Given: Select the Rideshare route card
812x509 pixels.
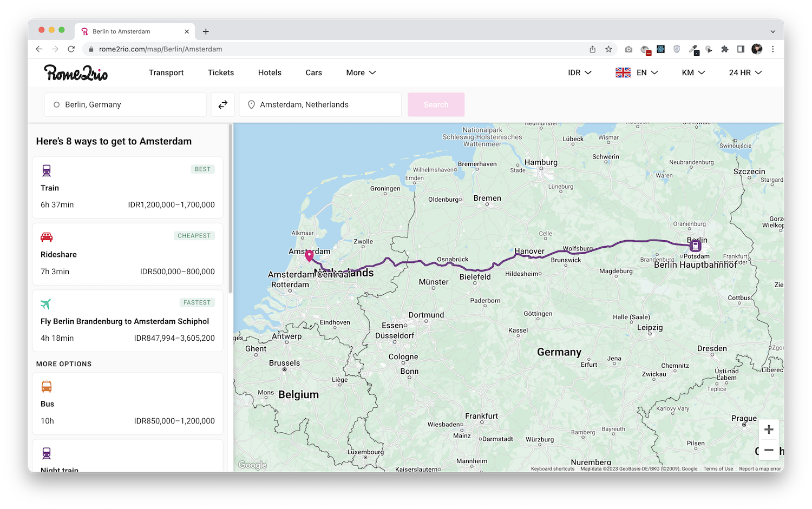Looking at the screenshot, I should point(128,254).
